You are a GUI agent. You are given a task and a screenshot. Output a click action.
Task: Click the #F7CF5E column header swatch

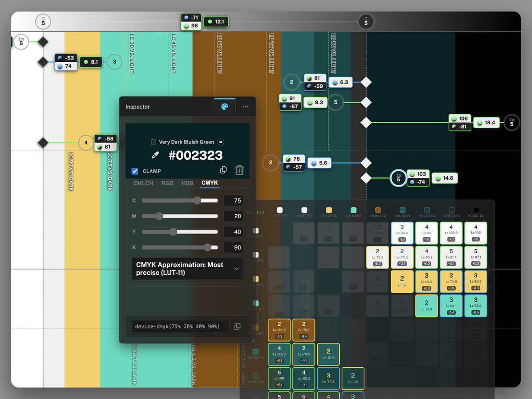click(x=329, y=210)
